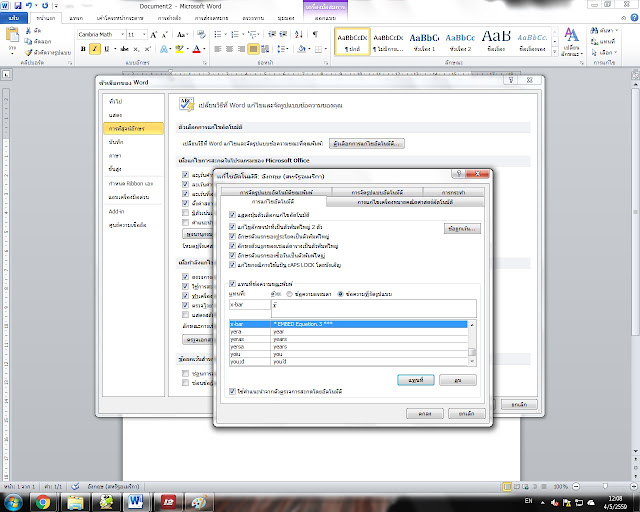This screenshot has height=512, width=640.
Task: Toggle Subscript formatting button
Action: [136, 49]
